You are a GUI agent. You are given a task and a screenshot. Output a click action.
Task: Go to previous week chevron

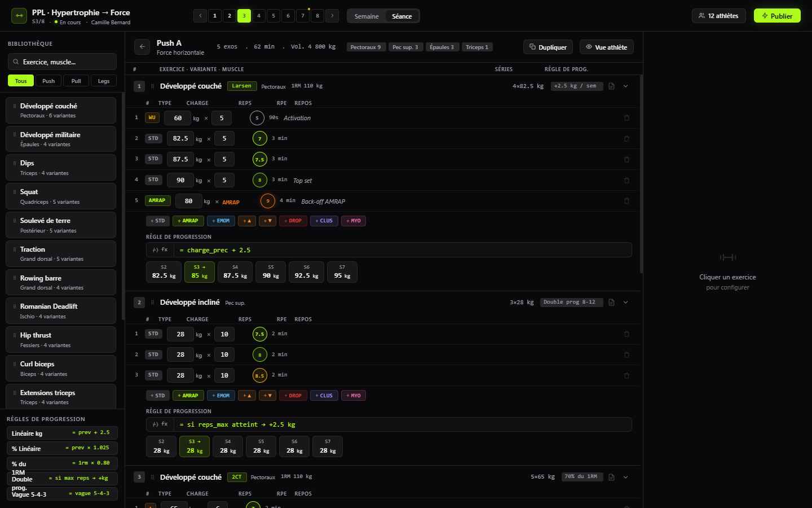(x=200, y=16)
